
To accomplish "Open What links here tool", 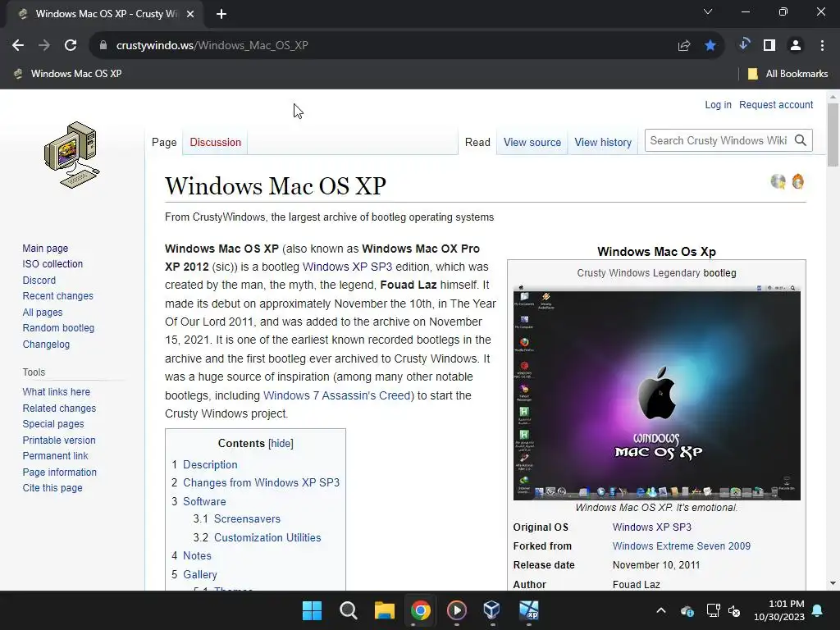I will 57,391.
